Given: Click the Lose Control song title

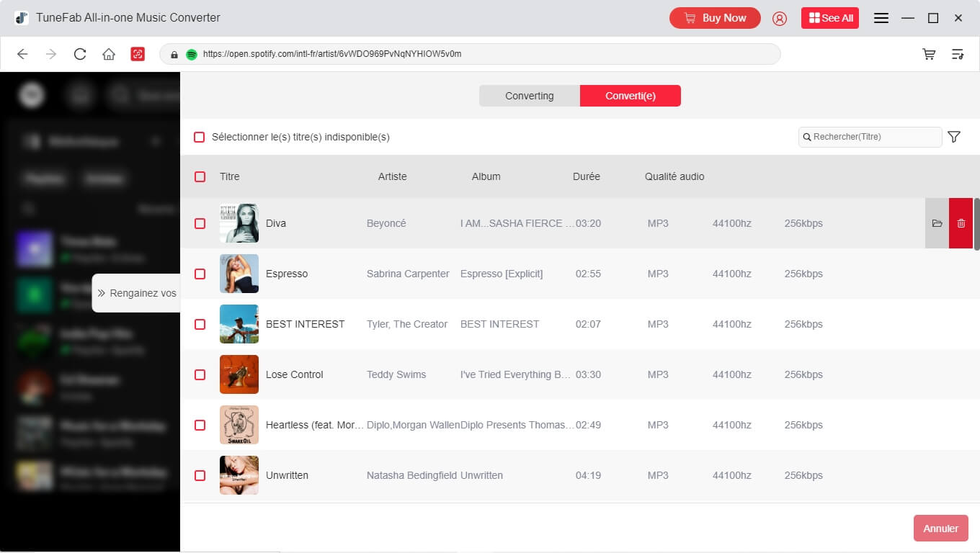Looking at the screenshot, I should [295, 374].
